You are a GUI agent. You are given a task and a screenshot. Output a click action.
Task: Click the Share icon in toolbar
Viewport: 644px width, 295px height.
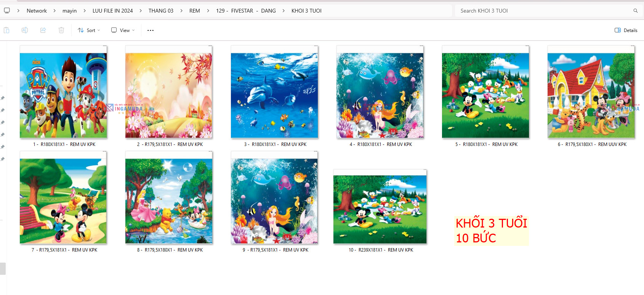click(43, 30)
